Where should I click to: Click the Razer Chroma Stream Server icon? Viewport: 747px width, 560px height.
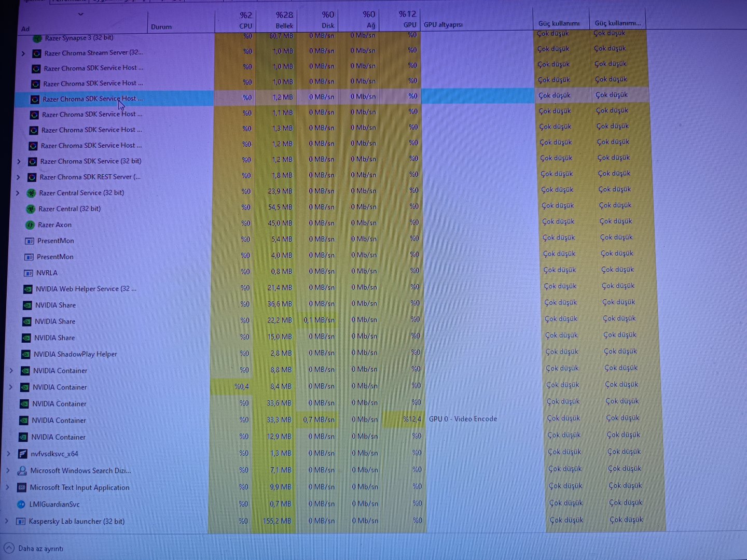click(x=37, y=53)
